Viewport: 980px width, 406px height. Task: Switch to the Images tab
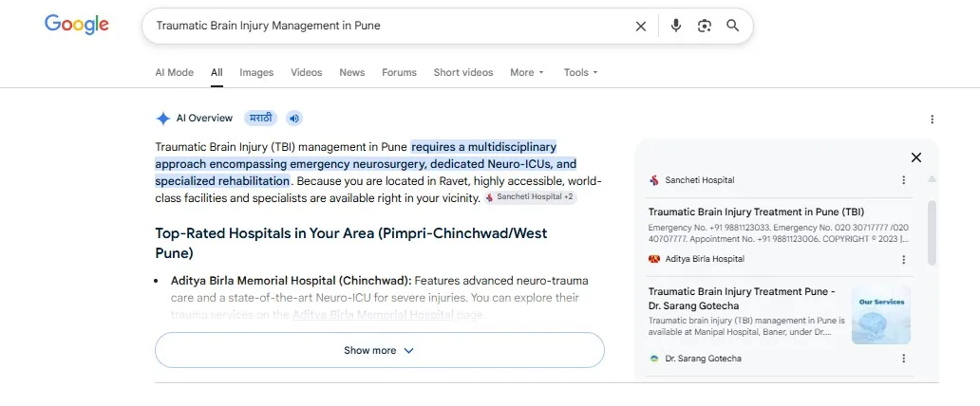tap(256, 72)
